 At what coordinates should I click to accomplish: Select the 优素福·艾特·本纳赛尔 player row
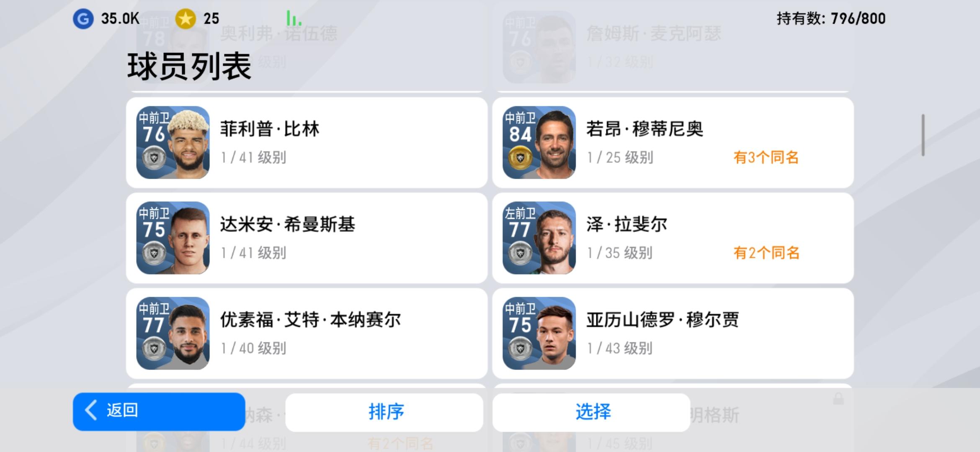307,334
